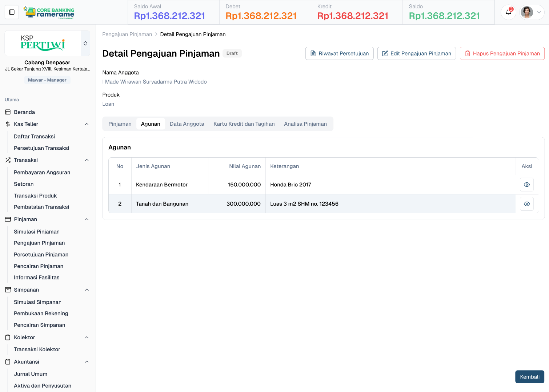Image resolution: width=549 pixels, height=392 pixels.
Task: Click the Pengajuan Pinjaman breadcrumb link
Action: click(x=127, y=35)
